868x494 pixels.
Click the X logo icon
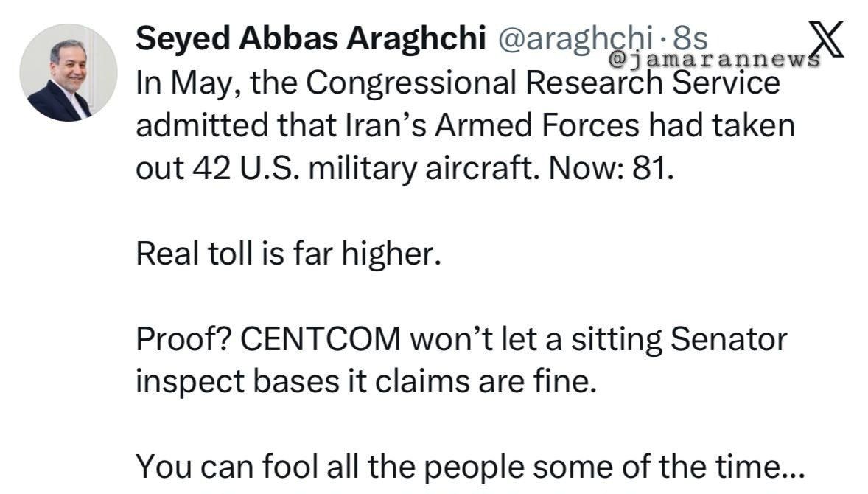tap(826, 39)
